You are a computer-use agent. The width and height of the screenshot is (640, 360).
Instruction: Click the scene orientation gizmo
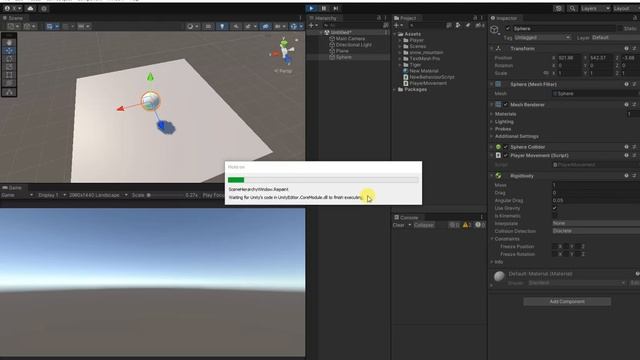(284, 51)
